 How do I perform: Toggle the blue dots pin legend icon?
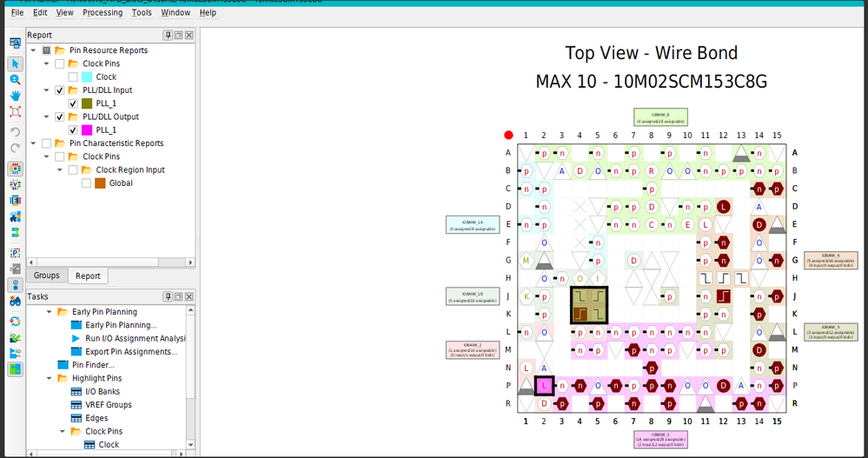(15, 285)
